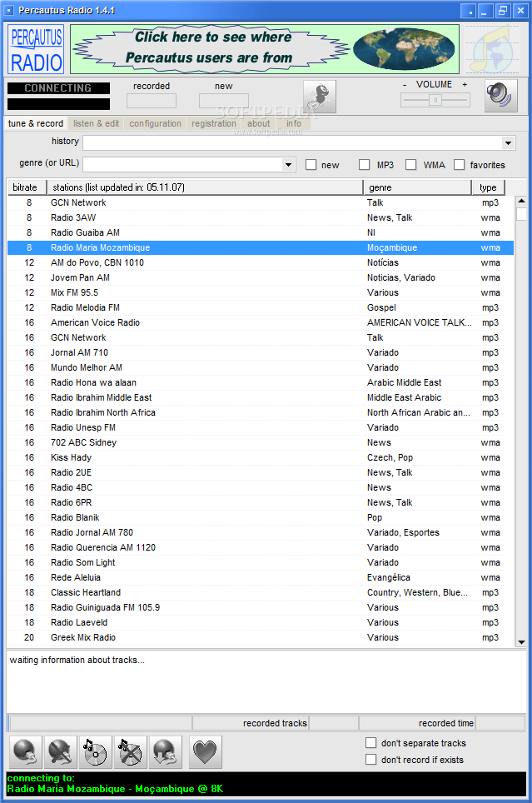Expand the genre (or URL) dropdown

[288, 164]
